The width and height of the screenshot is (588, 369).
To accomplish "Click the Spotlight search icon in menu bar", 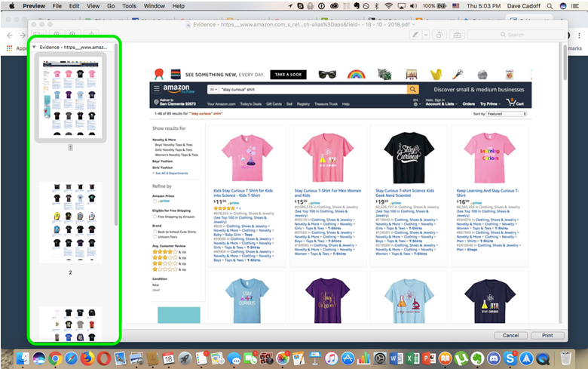I will click(550, 6).
